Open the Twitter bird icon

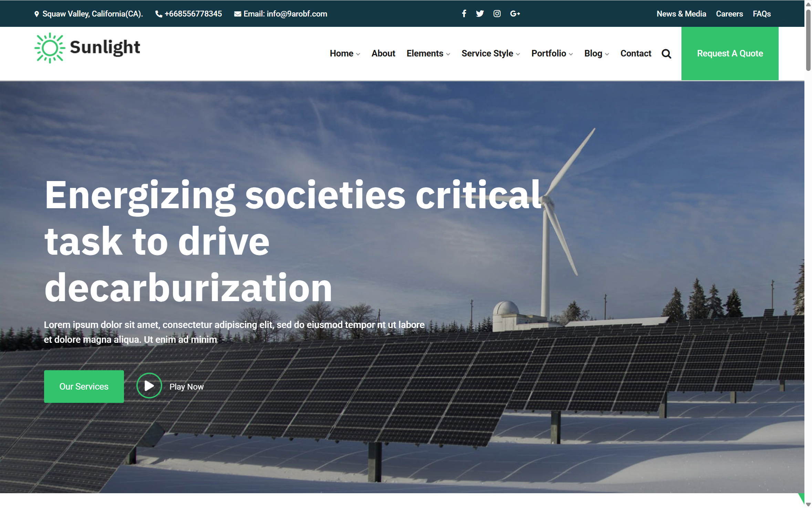pyautogui.click(x=480, y=14)
